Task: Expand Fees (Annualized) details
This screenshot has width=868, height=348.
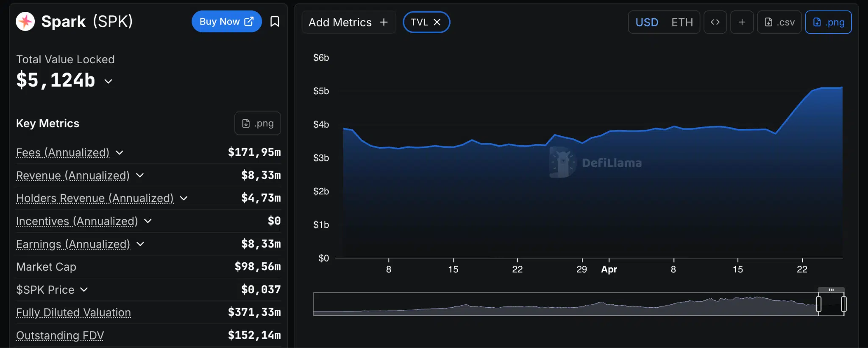Action: [120, 153]
